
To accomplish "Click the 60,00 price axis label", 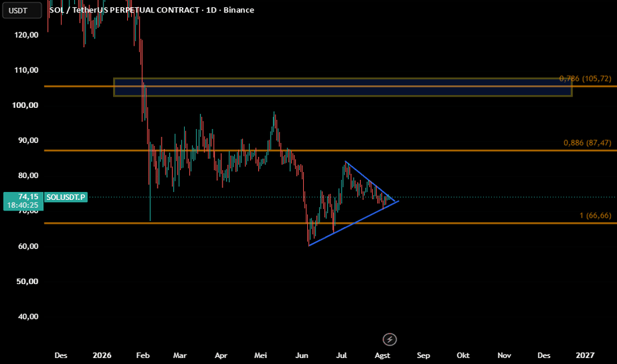I will coord(28,246).
